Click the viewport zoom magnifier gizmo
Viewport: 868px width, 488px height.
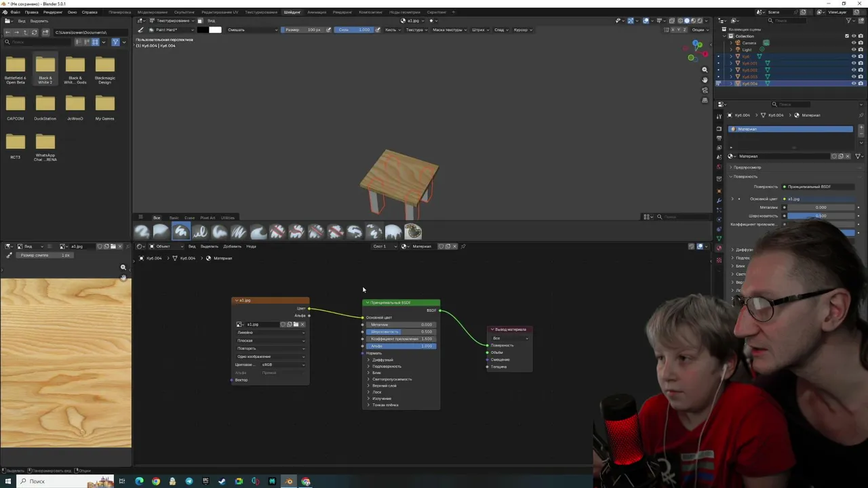click(705, 70)
